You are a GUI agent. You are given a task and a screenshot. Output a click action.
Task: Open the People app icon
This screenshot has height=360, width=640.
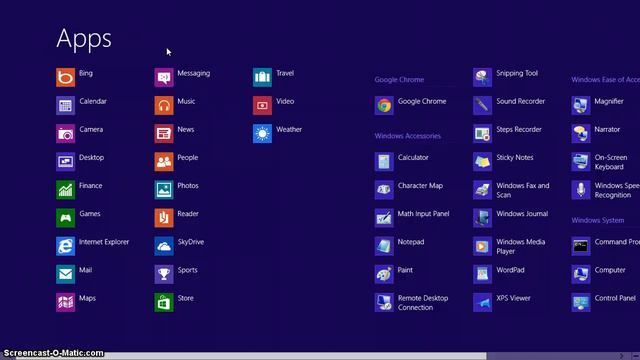click(x=164, y=162)
